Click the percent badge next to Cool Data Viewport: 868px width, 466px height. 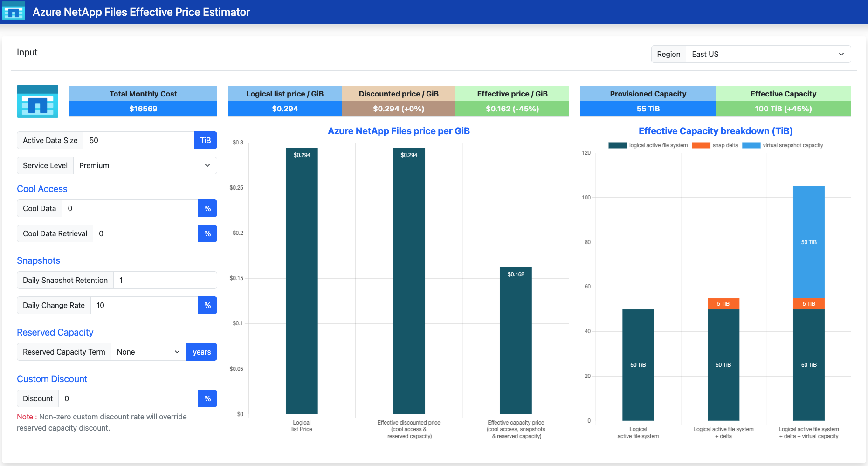207,208
